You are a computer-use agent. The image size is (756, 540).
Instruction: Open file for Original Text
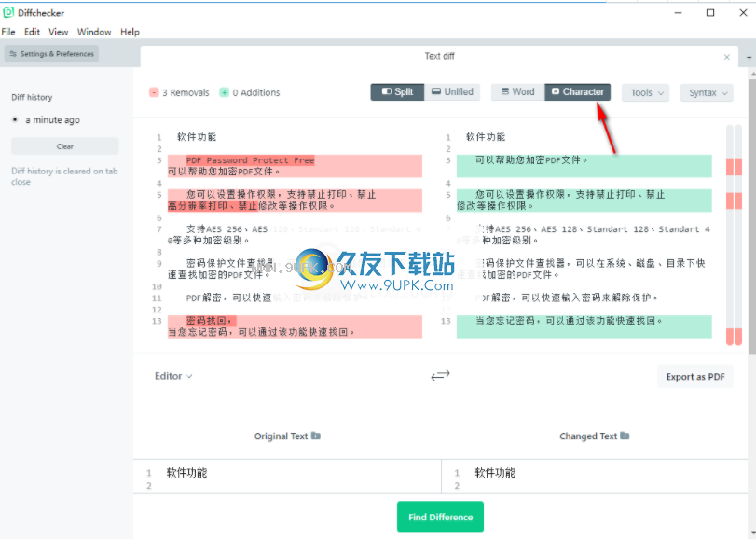coord(316,436)
